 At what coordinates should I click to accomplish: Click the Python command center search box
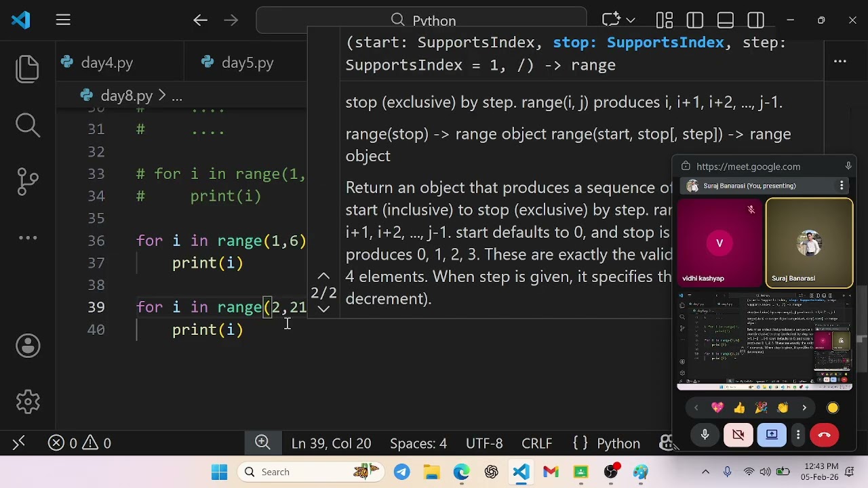click(x=421, y=20)
